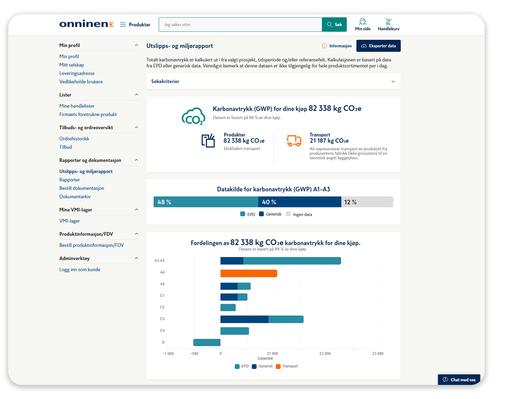Open Dokumentarkiv
The height and width of the screenshot is (399, 532).
[75, 197]
